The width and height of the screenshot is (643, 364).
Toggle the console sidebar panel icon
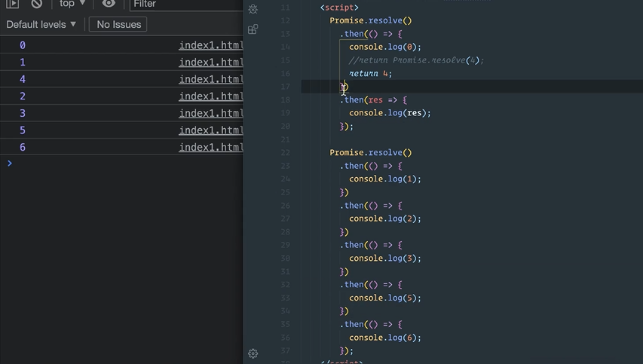tap(12, 4)
